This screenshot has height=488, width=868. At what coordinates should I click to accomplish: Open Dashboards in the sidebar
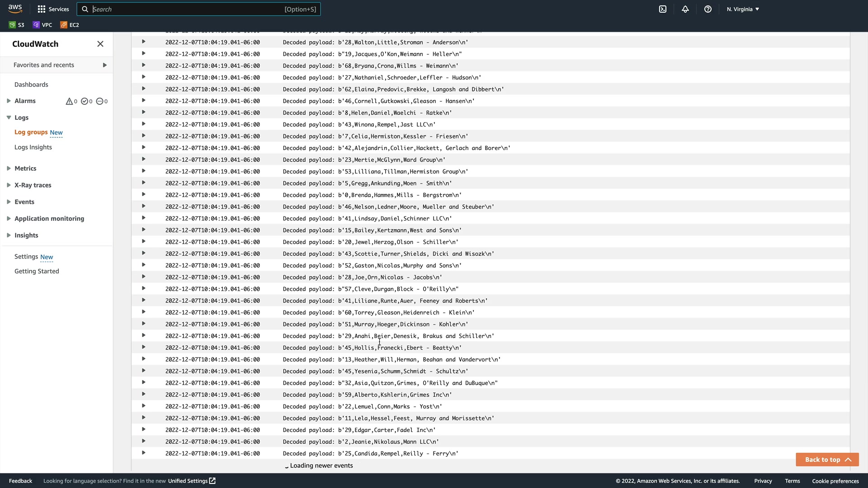tap(31, 84)
